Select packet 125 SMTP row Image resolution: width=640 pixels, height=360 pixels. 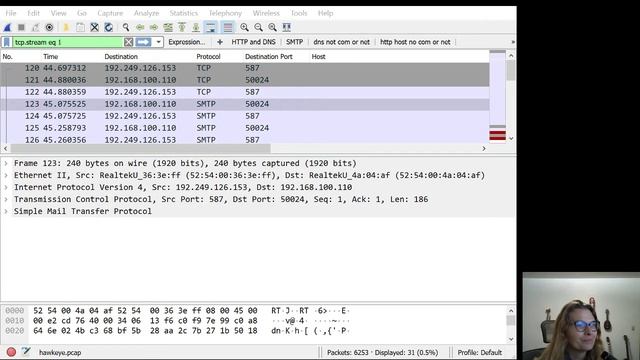(x=245, y=128)
